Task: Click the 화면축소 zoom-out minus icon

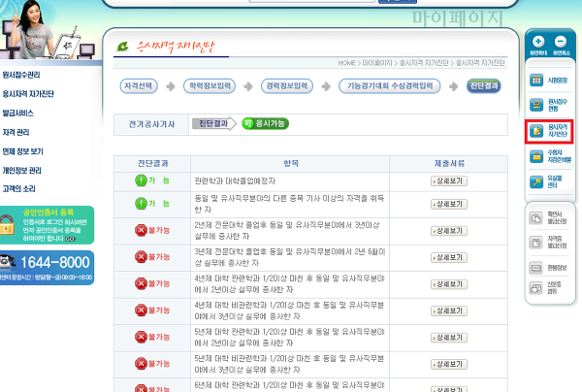Action: (x=561, y=42)
